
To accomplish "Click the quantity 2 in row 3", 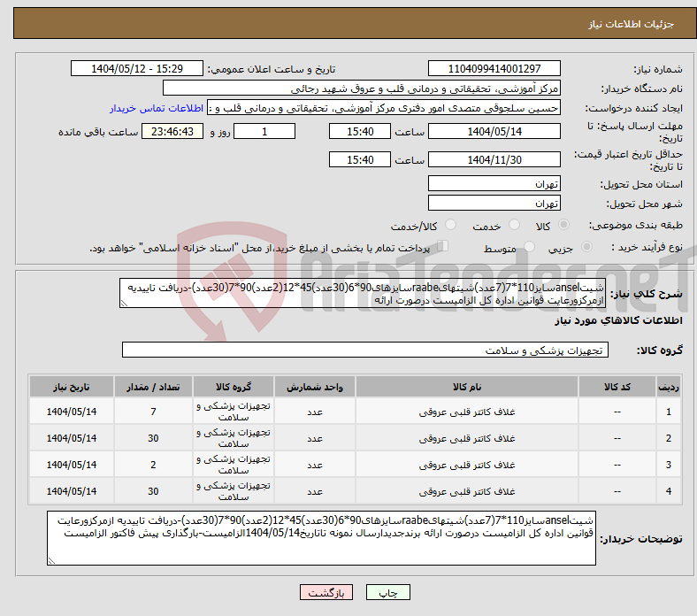I will pyautogui.click(x=153, y=465).
